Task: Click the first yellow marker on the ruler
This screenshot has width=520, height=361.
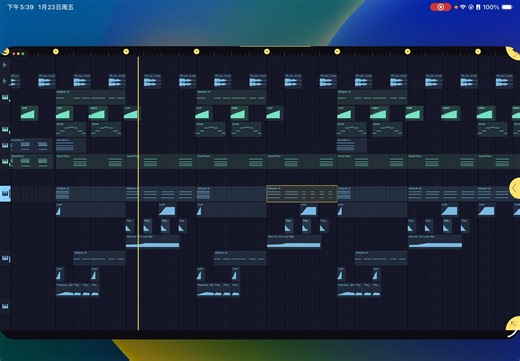Action: click(x=56, y=51)
